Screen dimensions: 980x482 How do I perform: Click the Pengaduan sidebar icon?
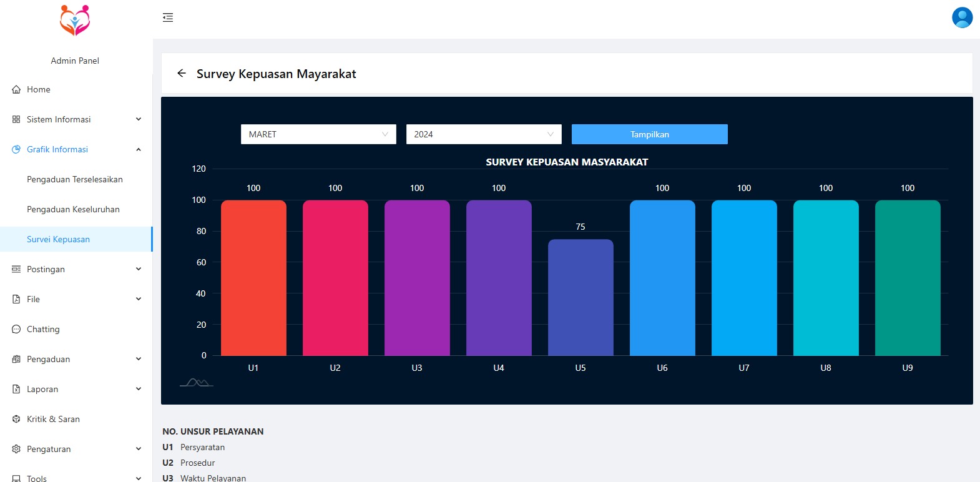[16, 359]
